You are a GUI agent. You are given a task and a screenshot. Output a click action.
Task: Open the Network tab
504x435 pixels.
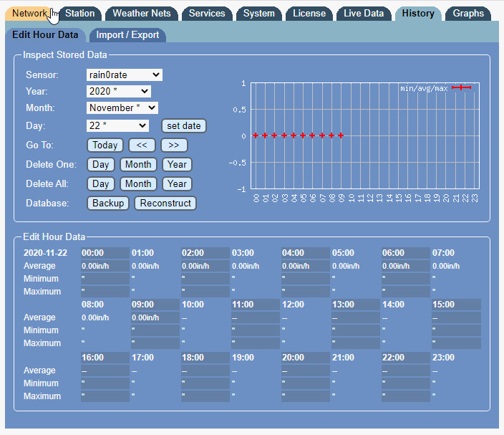[29, 14]
